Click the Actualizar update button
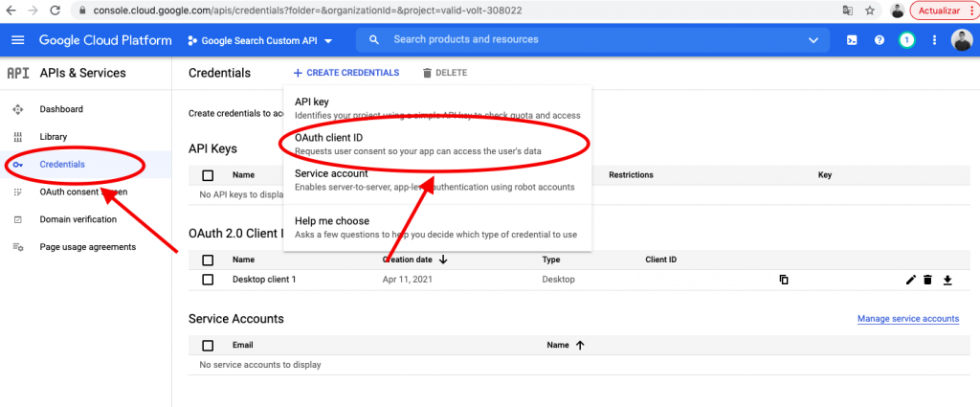The image size is (980, 407). coord(944,11)
